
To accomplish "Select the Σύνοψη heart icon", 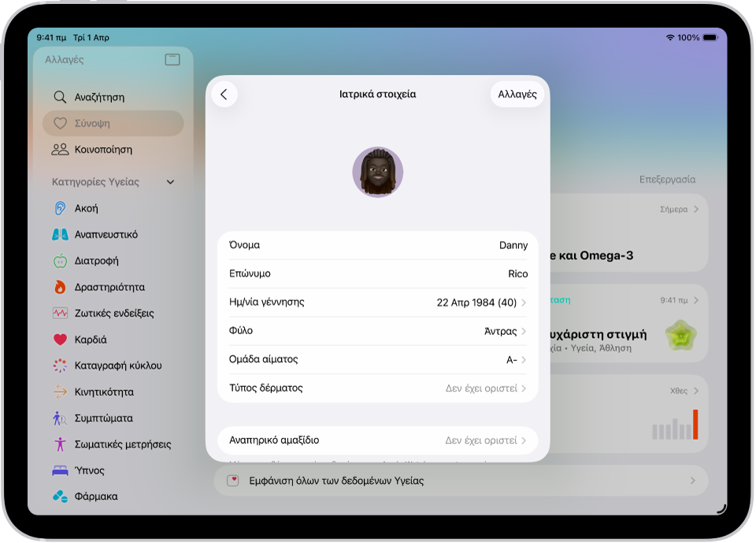I will pos(60,123).
